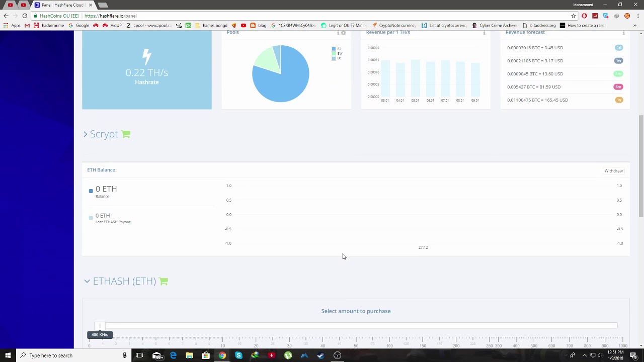Select the 1y forecast badge
The image size is (644, 362).
(x=619, y=100)
